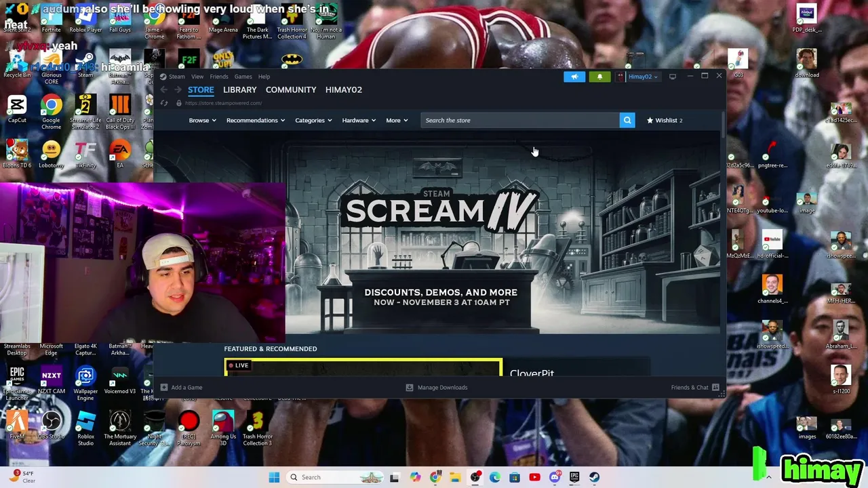Open the YouTube taskbar icon
This screenshot has height=488, width=868.
coord(535,477)
